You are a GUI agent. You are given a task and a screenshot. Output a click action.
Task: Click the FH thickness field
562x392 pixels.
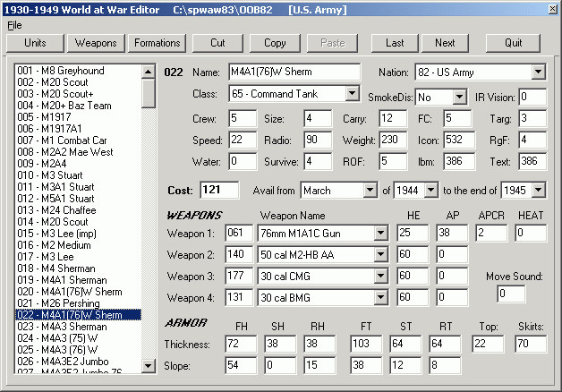pyautogui.click(x=241, y=345)
